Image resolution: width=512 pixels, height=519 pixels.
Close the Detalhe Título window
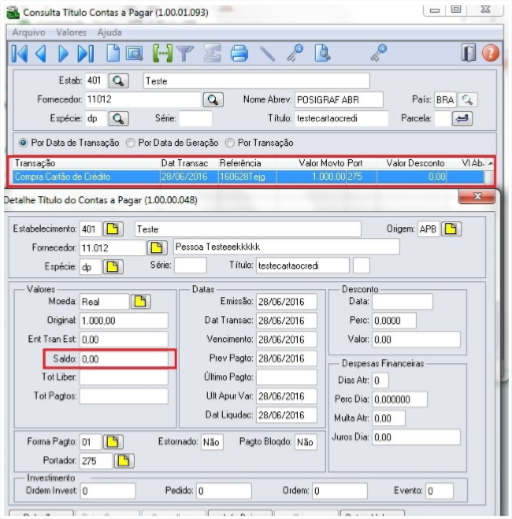[x=477, y=197]
